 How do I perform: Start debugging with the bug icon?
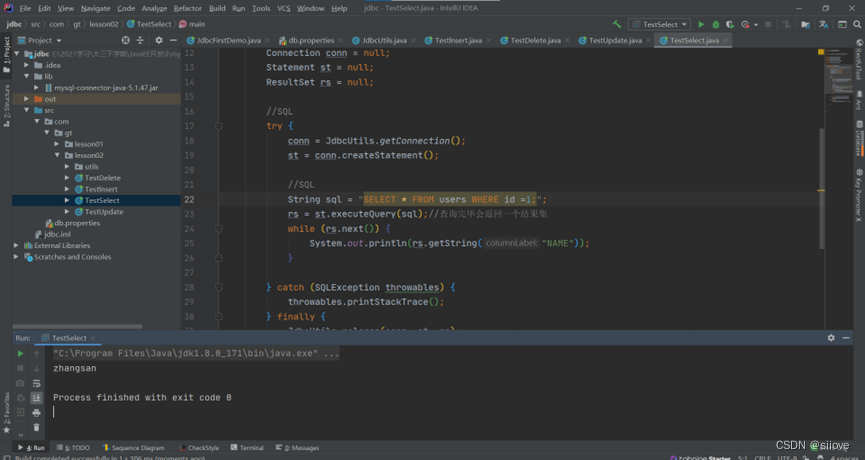(x=715, y=24)
